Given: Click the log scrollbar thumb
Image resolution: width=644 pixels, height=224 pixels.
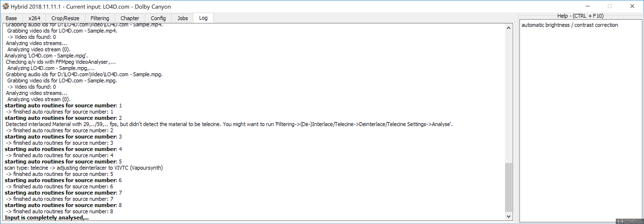Looking at the screenshot, I should (x=508, y=187).
